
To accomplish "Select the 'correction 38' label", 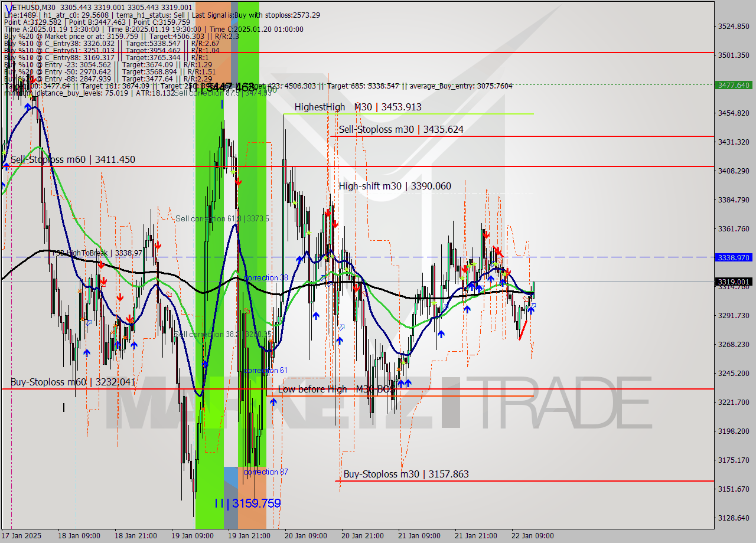I will coord(266,277).
